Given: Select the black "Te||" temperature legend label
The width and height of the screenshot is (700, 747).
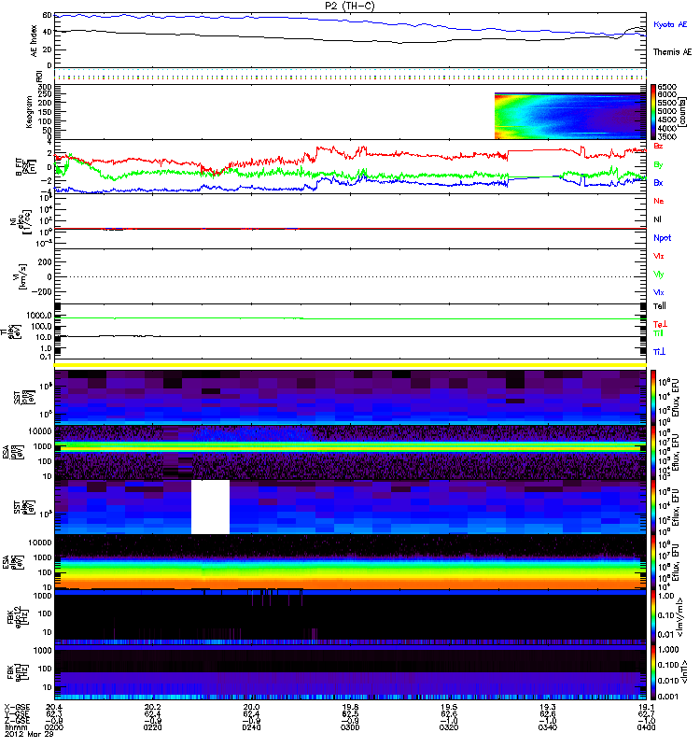Looking at the screenshot, I should (x=660, y=306).
